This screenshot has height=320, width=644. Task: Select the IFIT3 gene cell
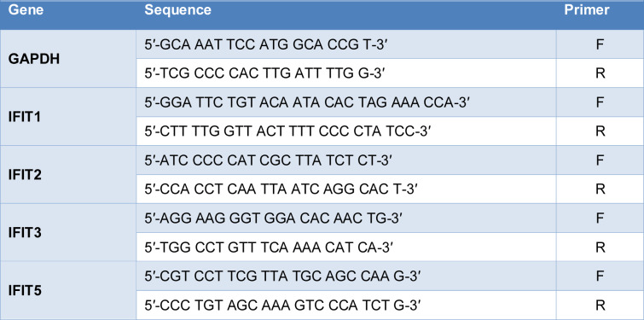[x=68, y=232]
